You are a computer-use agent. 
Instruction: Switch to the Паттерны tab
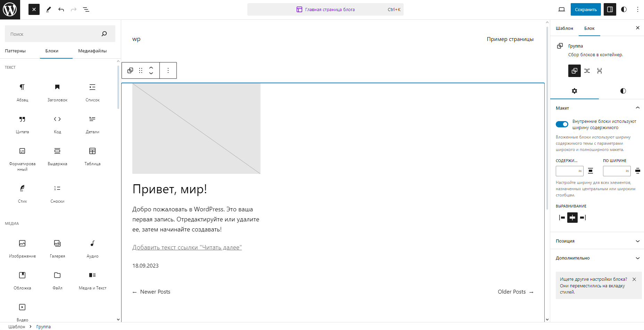(15, 51)
